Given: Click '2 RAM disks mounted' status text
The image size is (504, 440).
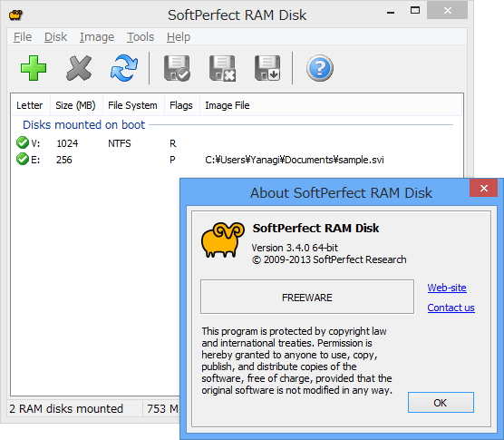Looking at the screenshot, I should 66,408.
